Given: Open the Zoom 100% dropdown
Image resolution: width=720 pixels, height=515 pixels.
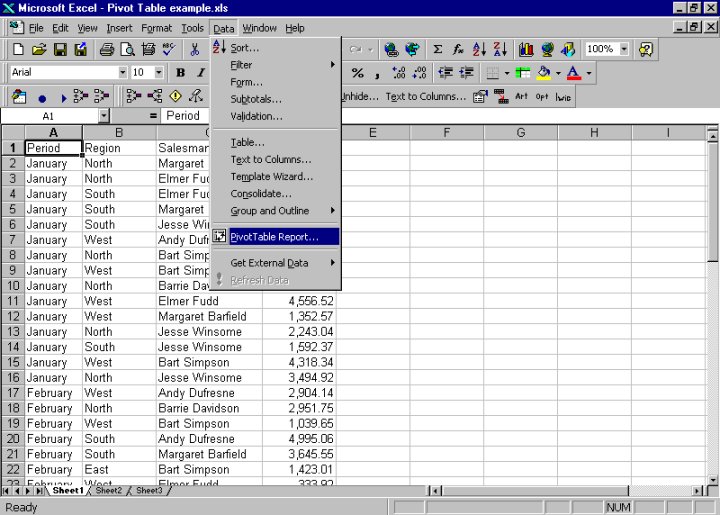Looking at the screenshot, I should click(x=624, y=49).
